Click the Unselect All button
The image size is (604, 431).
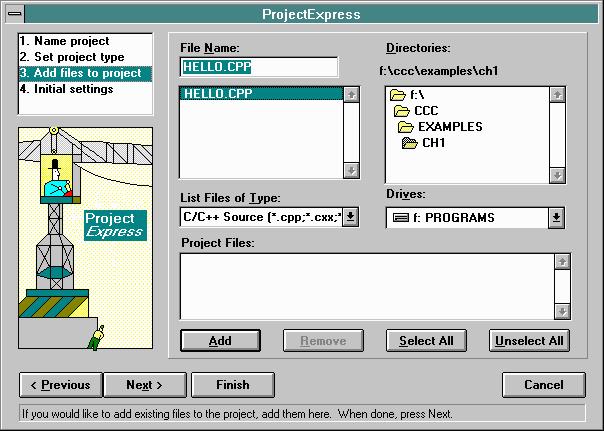529,340
